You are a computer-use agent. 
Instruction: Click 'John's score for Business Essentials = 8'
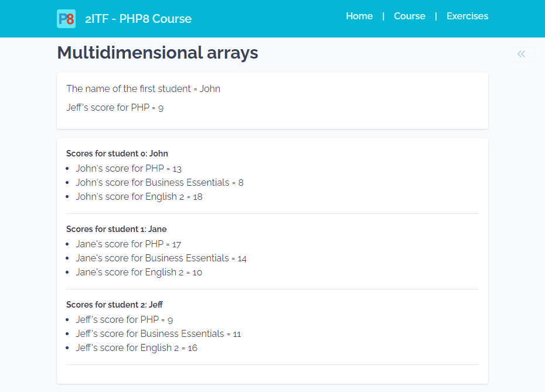(159, 182)
